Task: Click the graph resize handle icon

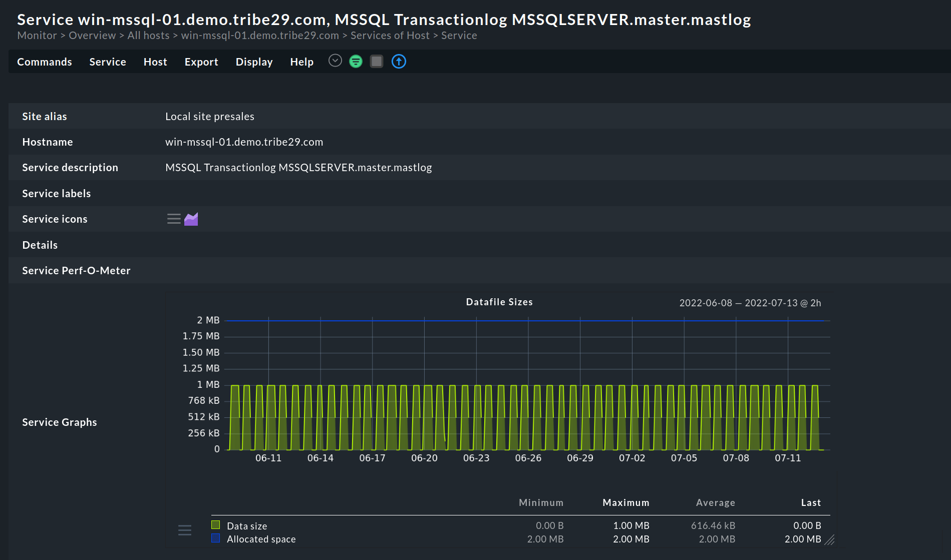Action: point(829,540)
